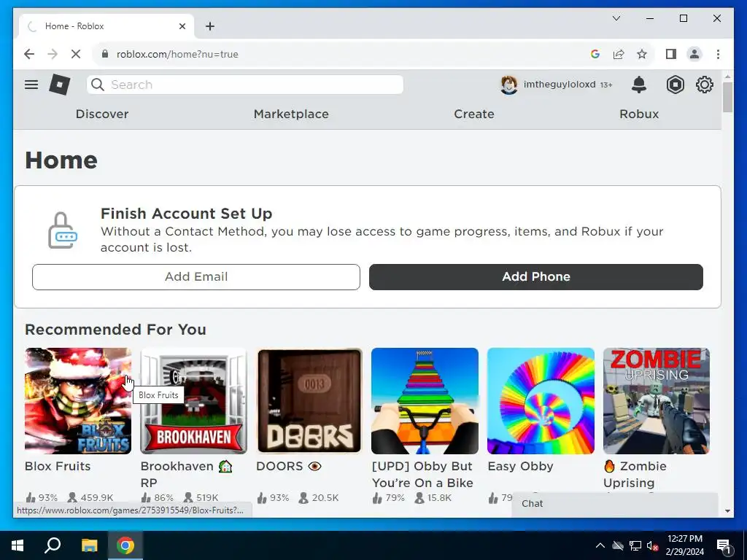
Task: Click the search magnifier icon in Roblox
Action: click(98, 85)
